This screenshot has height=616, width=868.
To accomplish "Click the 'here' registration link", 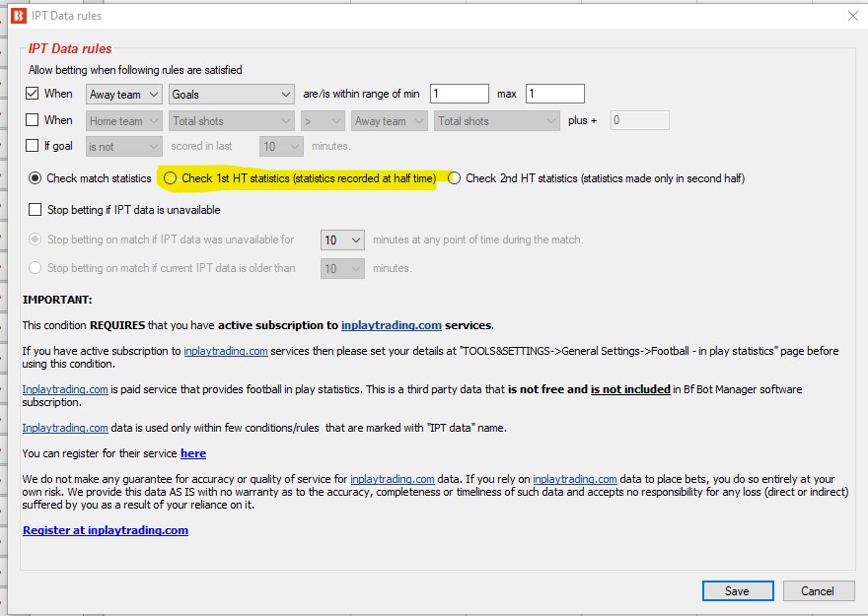I will [x=193, y=453].
